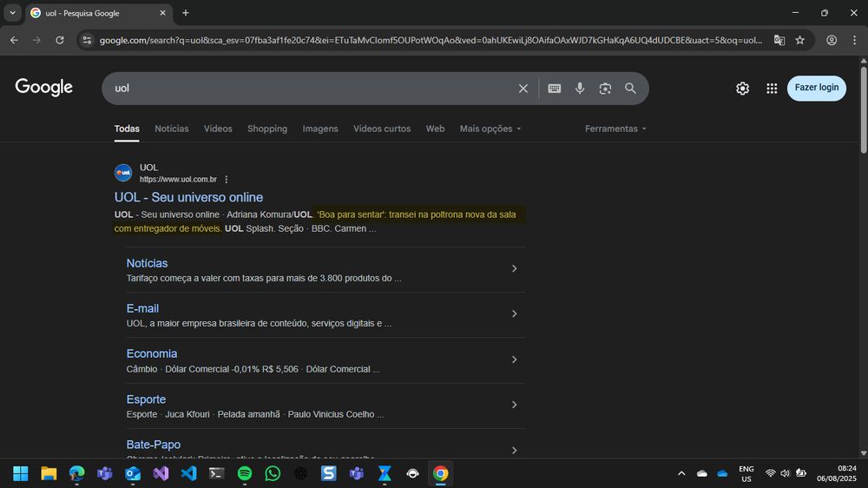Open WhatsApp from the taskbar
868x488 pixels.
273,473
